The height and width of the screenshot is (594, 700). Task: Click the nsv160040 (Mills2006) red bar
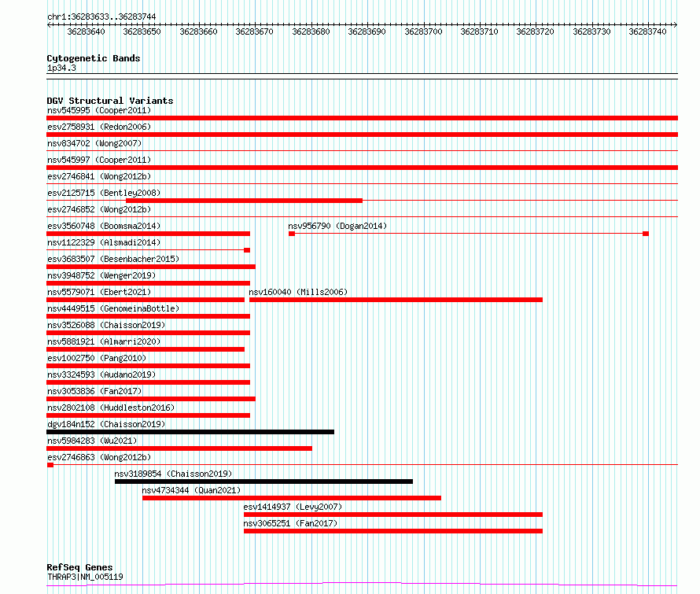[x=396, y=300]
